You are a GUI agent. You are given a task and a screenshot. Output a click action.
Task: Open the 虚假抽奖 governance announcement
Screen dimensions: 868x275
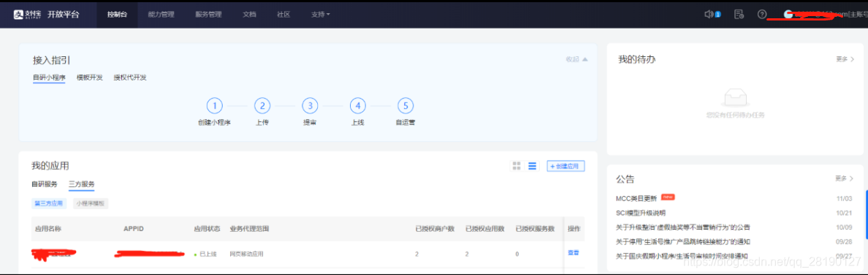coord(683,227)
